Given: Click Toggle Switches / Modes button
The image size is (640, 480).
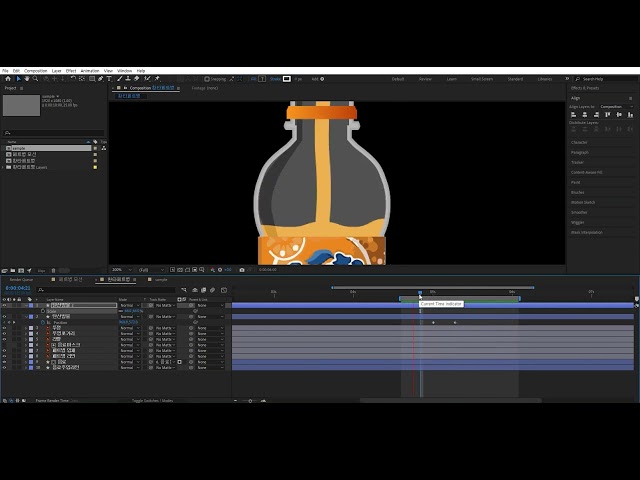Looking at the screenshot, I should tap(152, 400).
